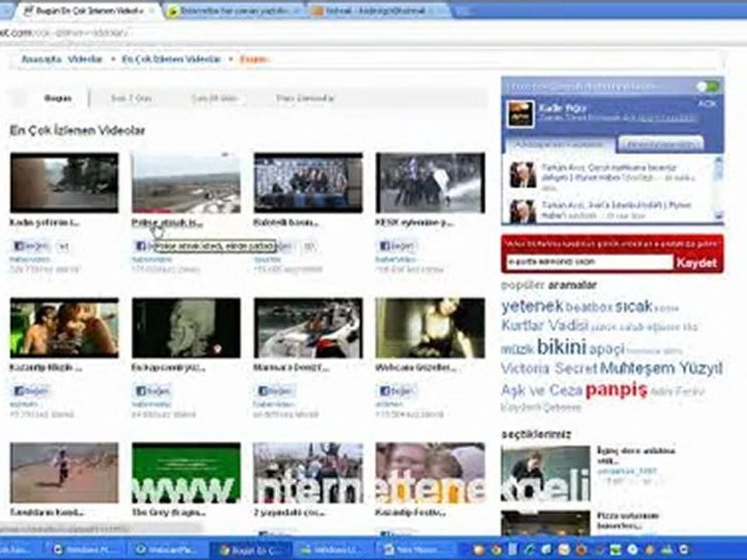This screenshot has height=560, width=747.
Task: Select the first tab in the Facebook activity widget
Action: point(559,145)
